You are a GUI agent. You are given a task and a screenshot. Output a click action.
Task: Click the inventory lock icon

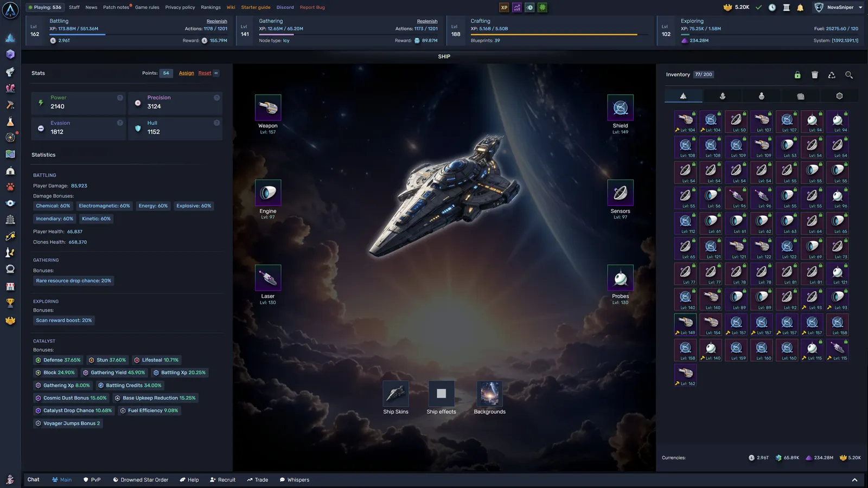coord(797,75)
